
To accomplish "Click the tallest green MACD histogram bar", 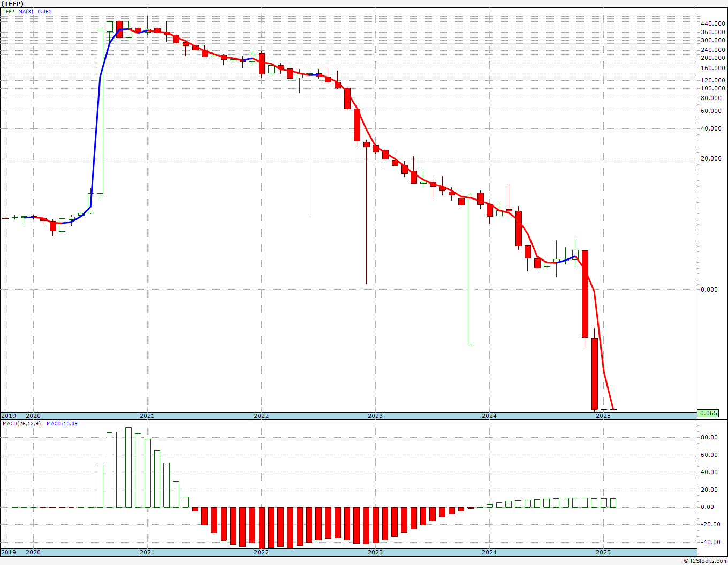I will click(128, 468).
